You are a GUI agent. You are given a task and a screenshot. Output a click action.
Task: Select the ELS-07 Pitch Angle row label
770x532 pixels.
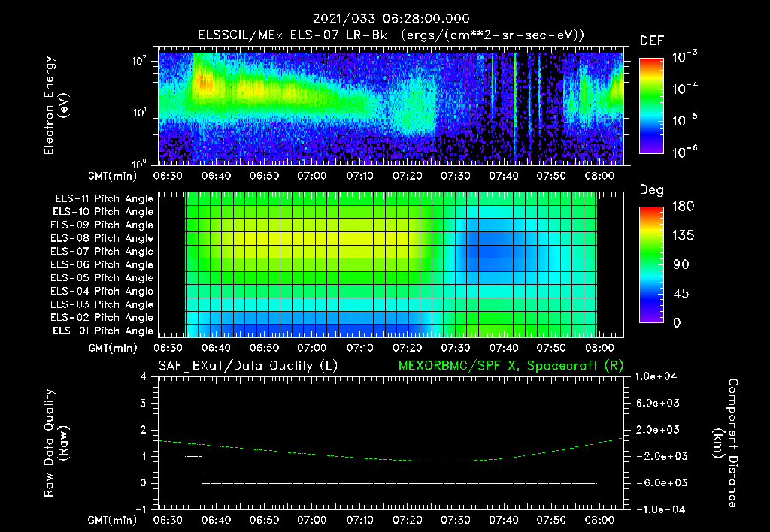(102, 251)
